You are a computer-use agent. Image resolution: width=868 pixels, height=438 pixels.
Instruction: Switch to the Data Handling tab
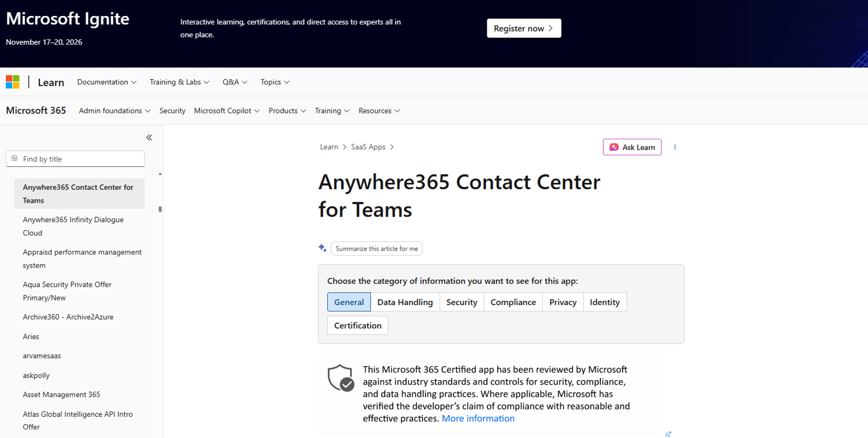click(x=405, y=302)
